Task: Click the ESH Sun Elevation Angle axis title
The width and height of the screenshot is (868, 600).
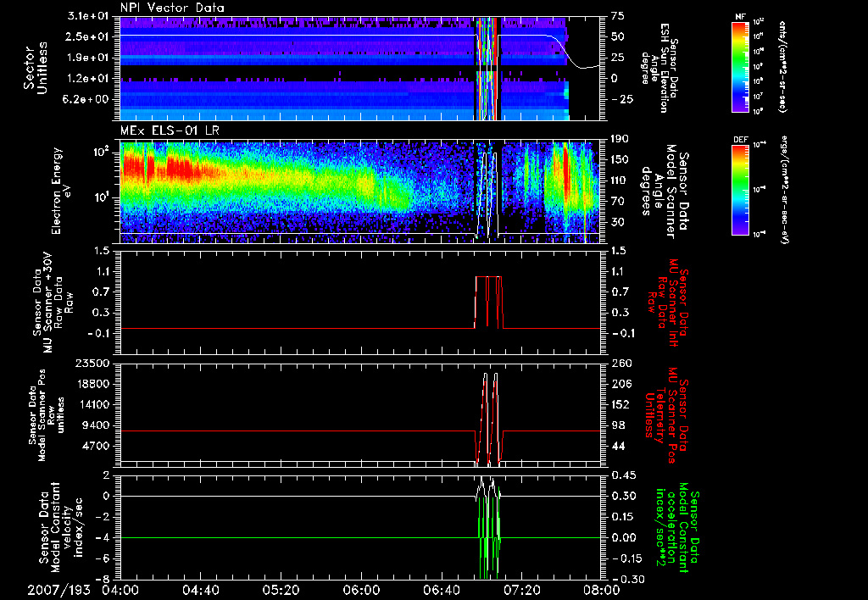Action: 660,68
